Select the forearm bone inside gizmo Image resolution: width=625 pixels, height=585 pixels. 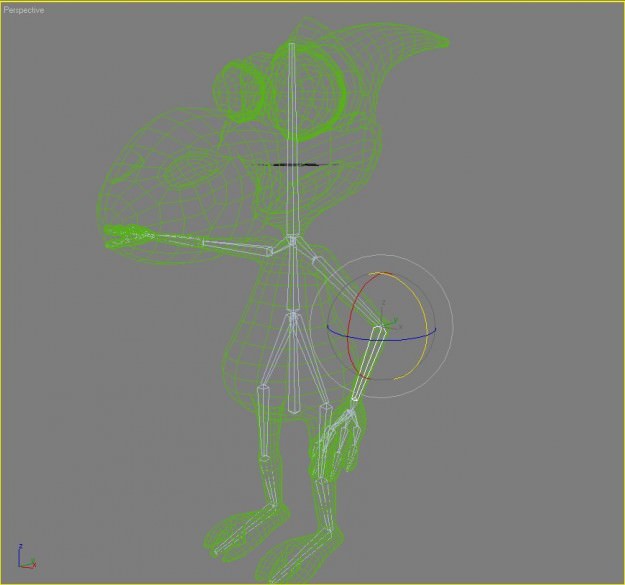tap(369, 363)
